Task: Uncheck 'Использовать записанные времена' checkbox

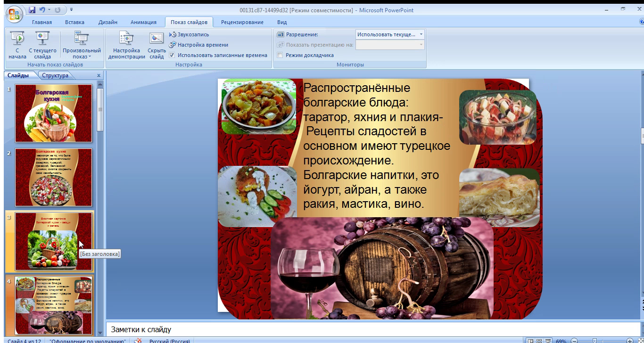Action: (x=173, y=55)
